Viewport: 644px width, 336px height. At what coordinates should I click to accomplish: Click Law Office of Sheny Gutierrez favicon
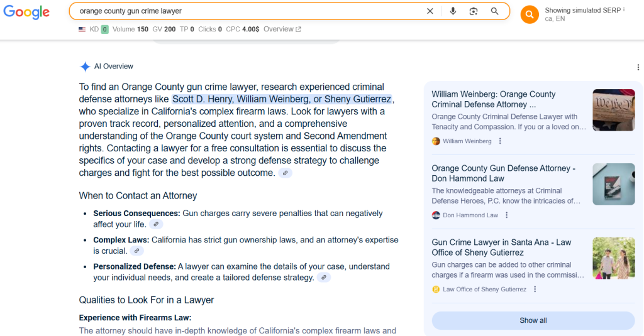436,290
